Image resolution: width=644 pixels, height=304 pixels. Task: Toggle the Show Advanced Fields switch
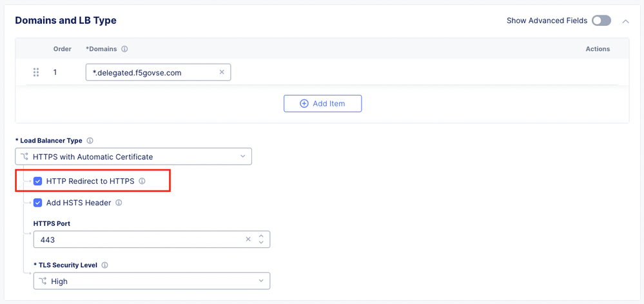point(601,21)
